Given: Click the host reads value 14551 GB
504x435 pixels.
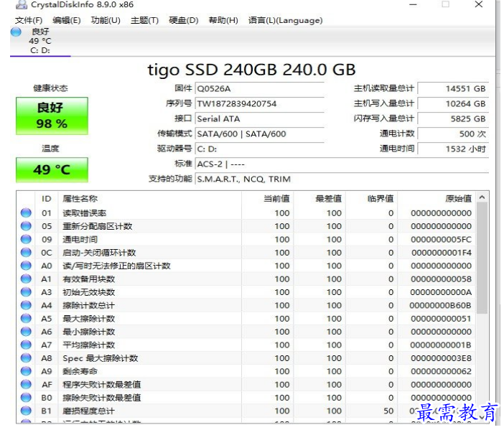Looking at the screenshot, I should (453, 89).
